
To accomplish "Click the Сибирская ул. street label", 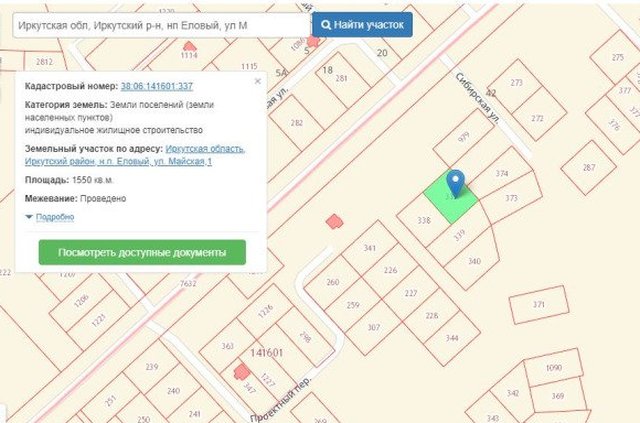I will [x=477, y=98].
